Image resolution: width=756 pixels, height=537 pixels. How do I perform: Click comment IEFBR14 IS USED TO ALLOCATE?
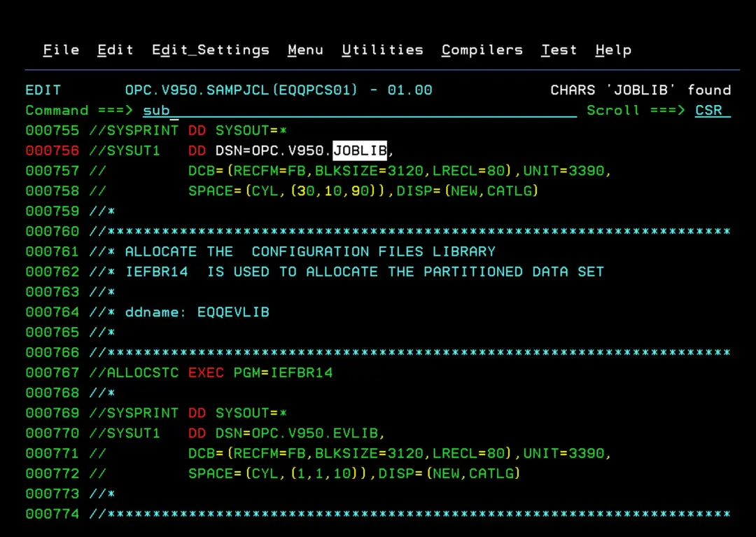click(251, 272)
